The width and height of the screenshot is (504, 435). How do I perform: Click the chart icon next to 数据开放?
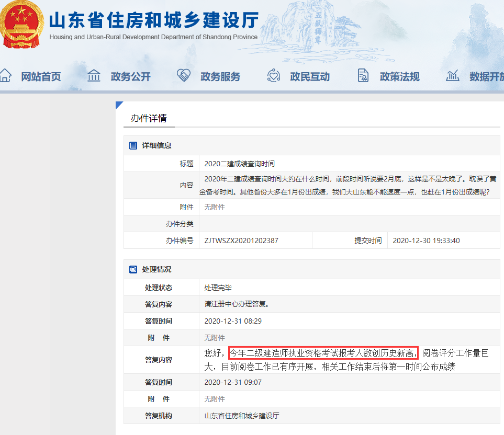452,75
